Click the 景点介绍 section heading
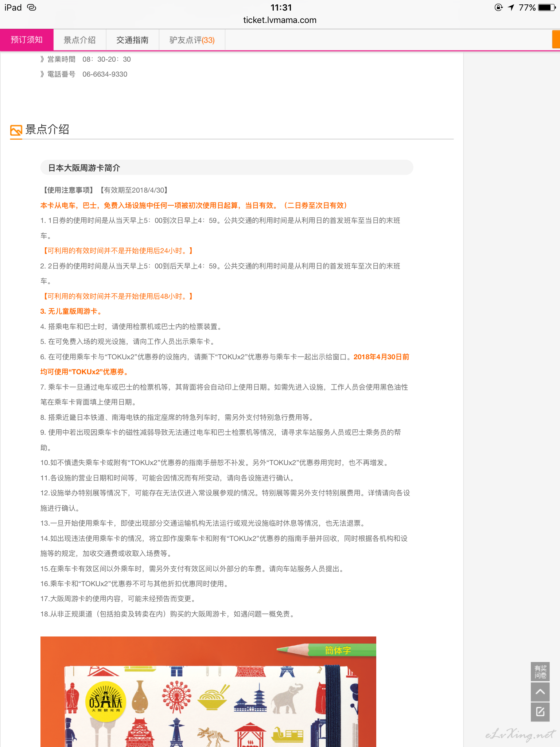 point(47,129)
